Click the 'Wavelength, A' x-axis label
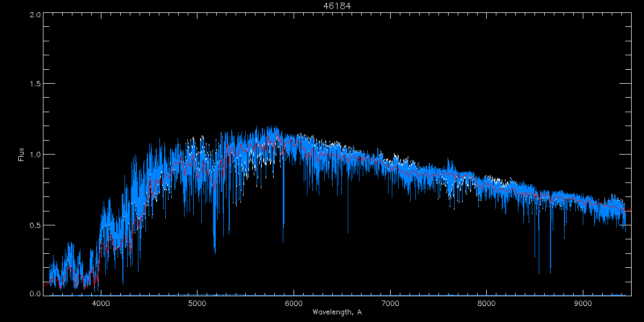The image size is (644, 322). 336,312
